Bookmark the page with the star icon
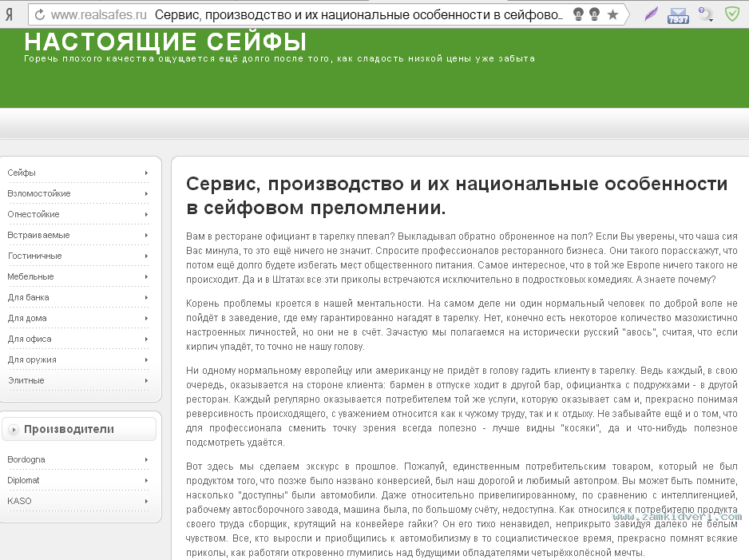Viewport: 749px width, 560px height. [612, 15]
